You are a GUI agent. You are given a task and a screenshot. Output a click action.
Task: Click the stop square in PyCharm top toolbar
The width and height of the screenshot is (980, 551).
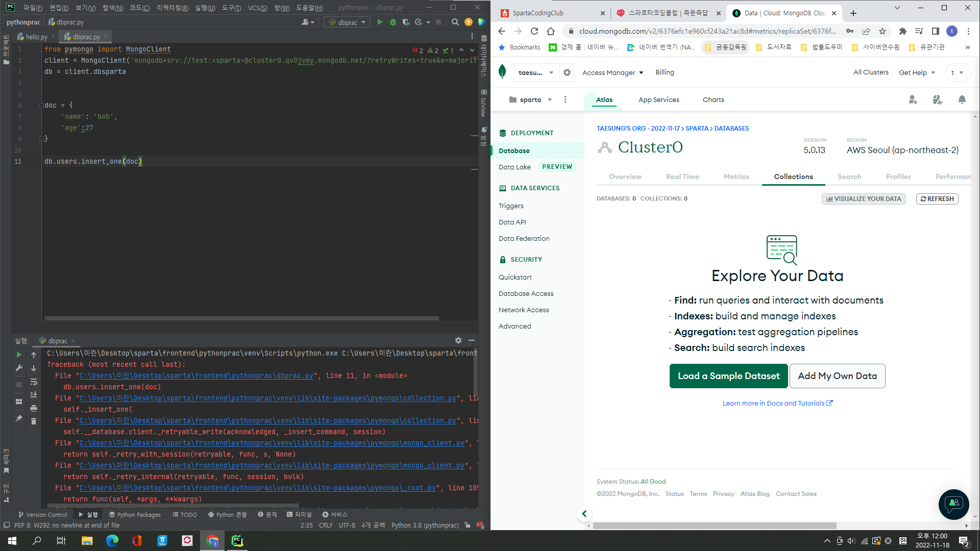[438, 22]
